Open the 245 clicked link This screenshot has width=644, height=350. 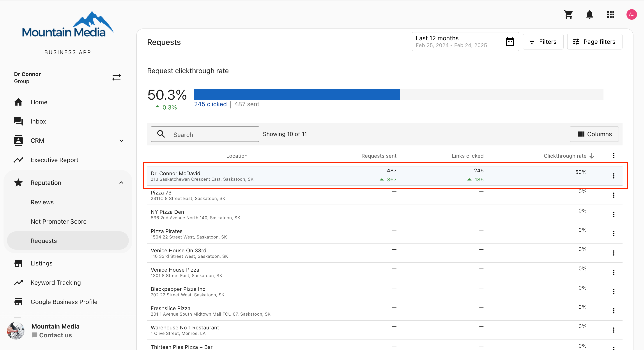click(x=210, y=104)
